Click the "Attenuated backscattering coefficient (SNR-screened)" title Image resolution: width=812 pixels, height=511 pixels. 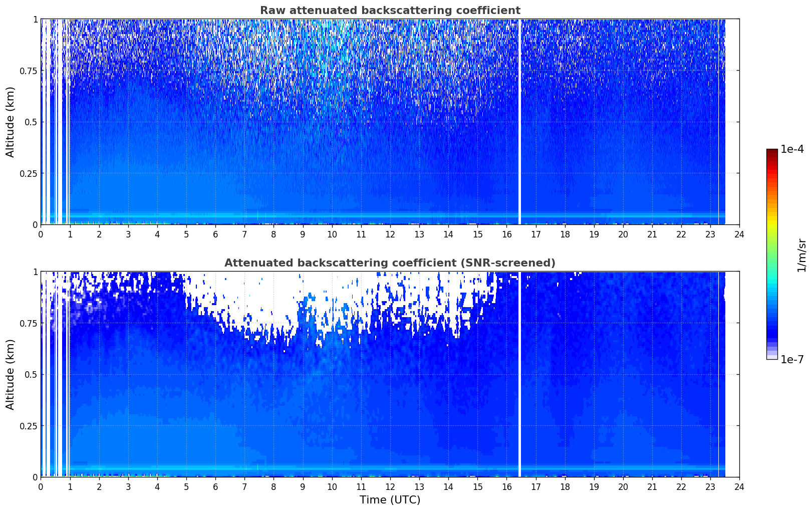(390, 263)
